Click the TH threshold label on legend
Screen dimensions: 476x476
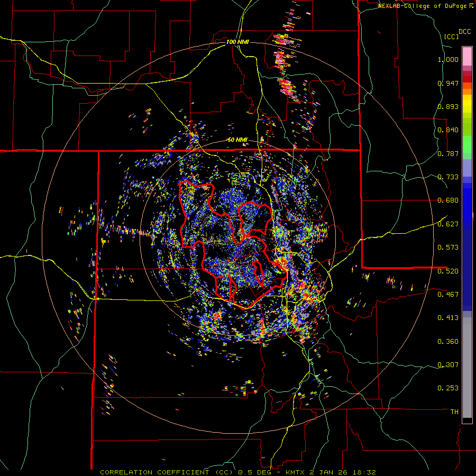point(454,411)
